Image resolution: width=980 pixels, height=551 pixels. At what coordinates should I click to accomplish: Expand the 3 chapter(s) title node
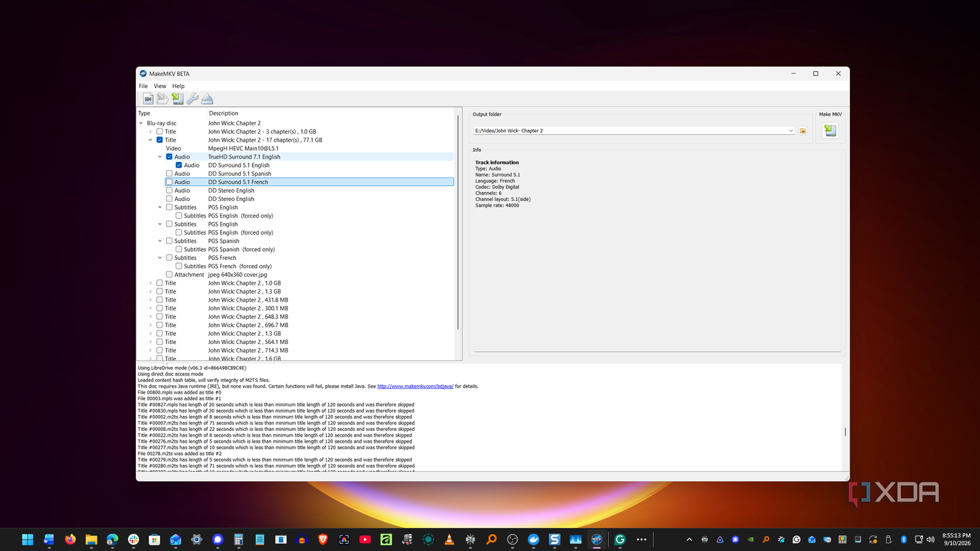pyautogui.click(x=150, y=131)
